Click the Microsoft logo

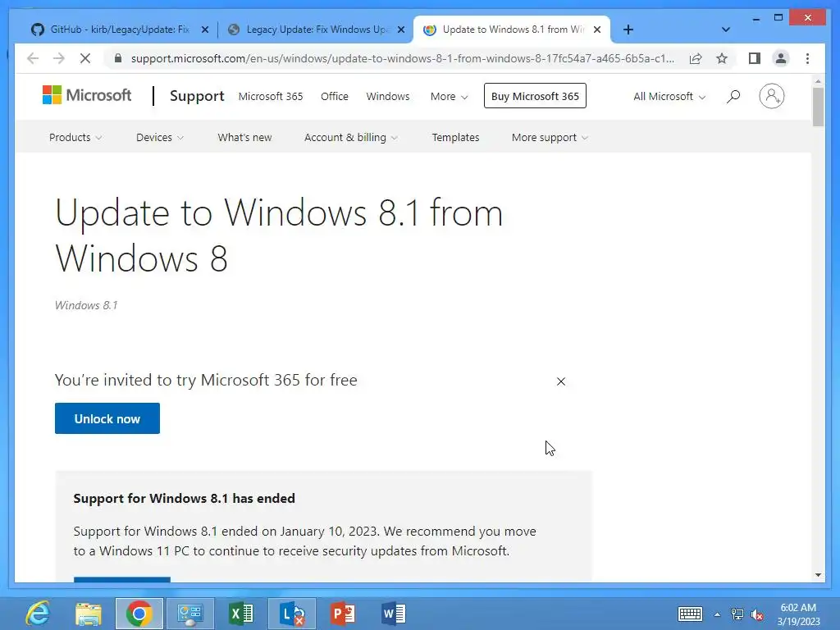87,95
